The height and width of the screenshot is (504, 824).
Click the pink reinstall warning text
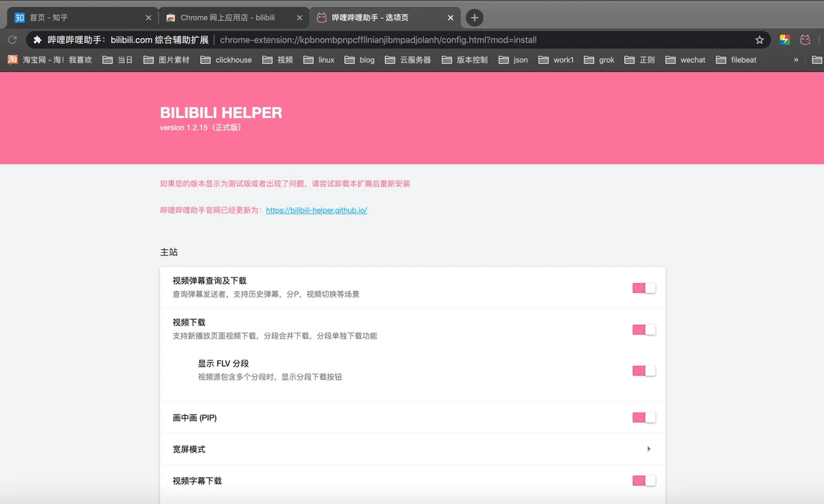285,184
